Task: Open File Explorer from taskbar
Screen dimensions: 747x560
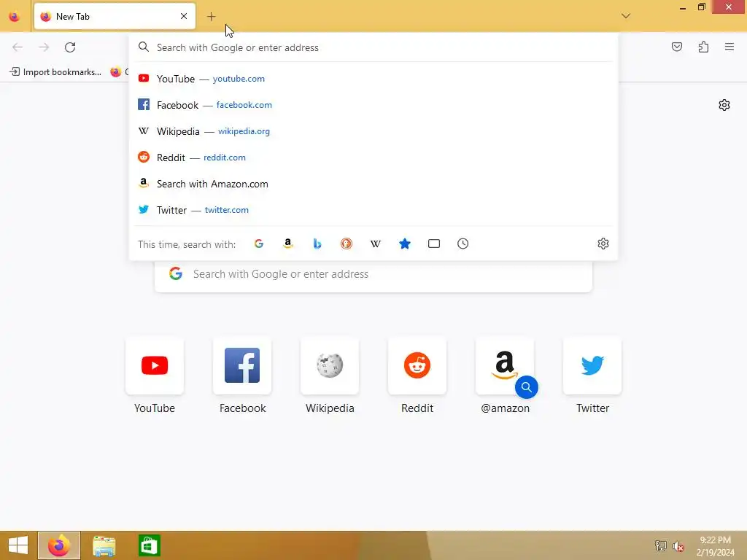Action: (x=104, y=545)
